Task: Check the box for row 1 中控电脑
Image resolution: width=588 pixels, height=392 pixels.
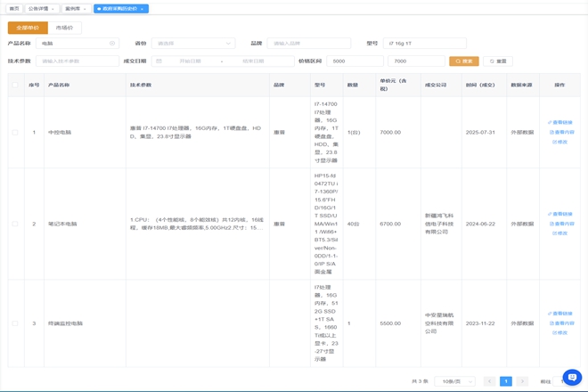Action: [x=15, y=133]
